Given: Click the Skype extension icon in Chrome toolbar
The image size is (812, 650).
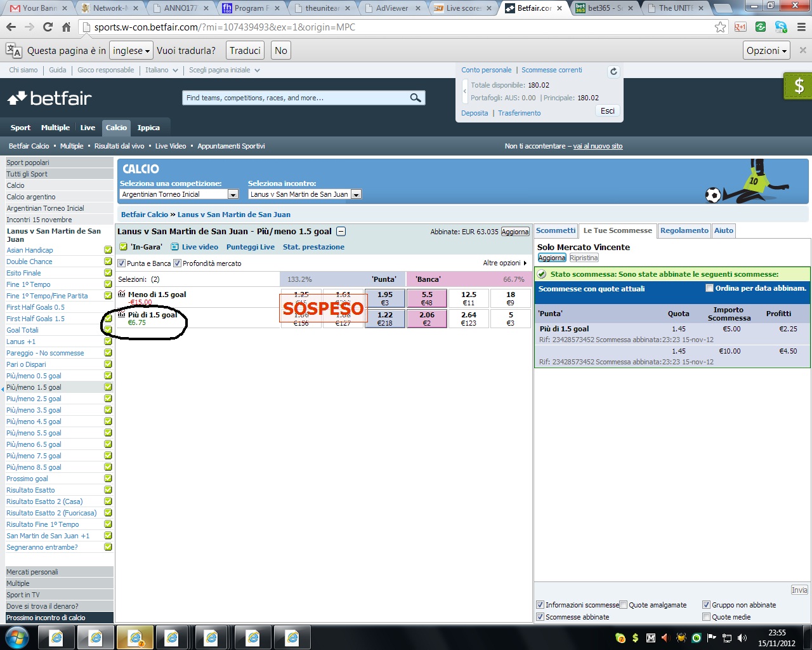Looking at the screenshot, I should point(781,27).
